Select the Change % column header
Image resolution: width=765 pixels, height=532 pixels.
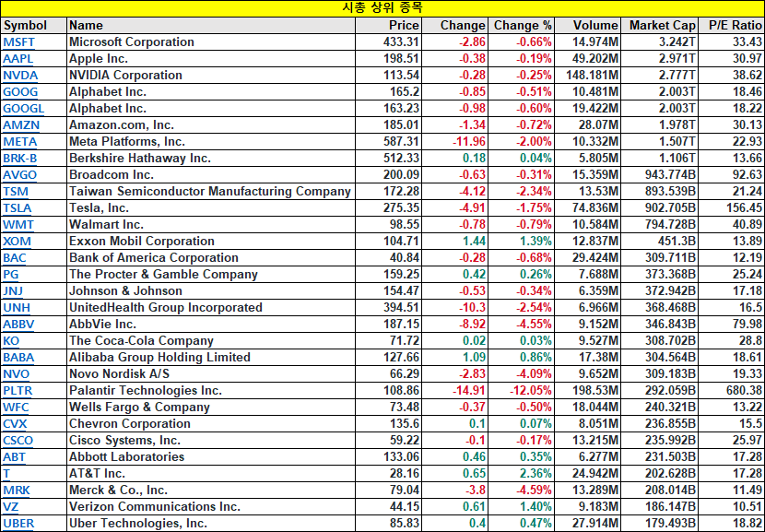pos(521,26)
